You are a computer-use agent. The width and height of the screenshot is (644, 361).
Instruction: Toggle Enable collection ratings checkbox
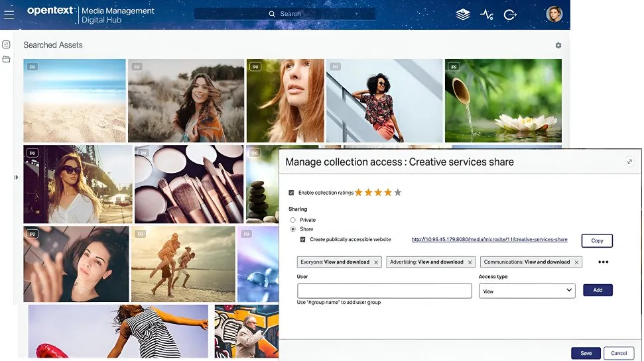tap(292, 193)
